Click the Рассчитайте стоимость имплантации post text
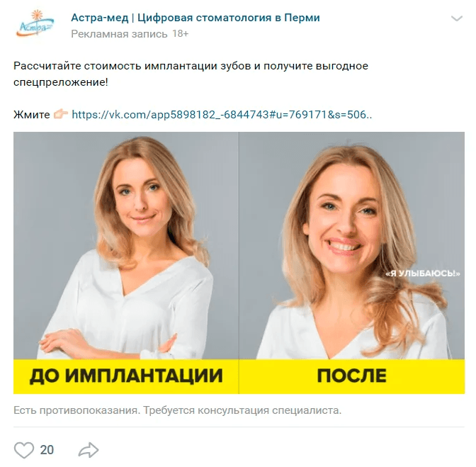The width and height of the screenshot is (476, 467). tap(191, 74)
